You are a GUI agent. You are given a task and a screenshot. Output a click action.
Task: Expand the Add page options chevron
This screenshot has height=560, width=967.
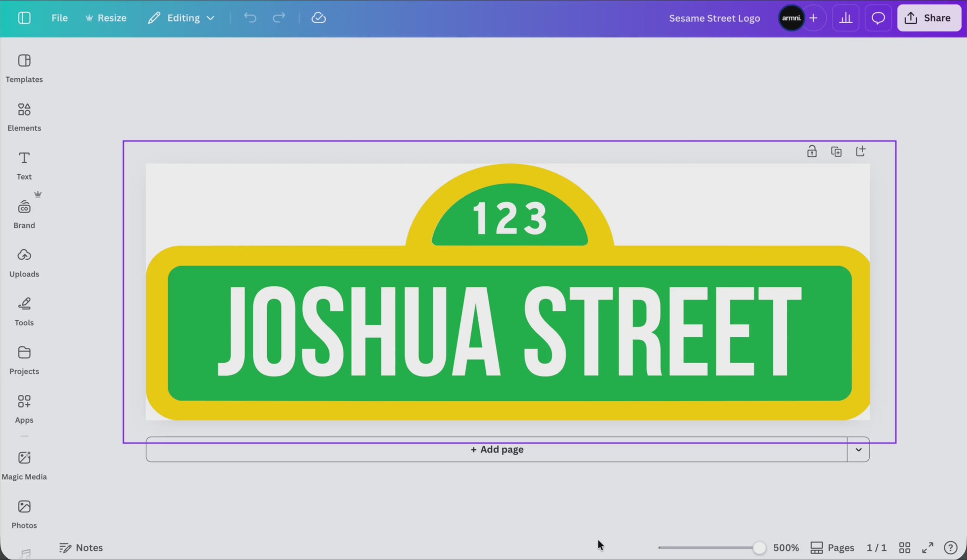point(858,450)
